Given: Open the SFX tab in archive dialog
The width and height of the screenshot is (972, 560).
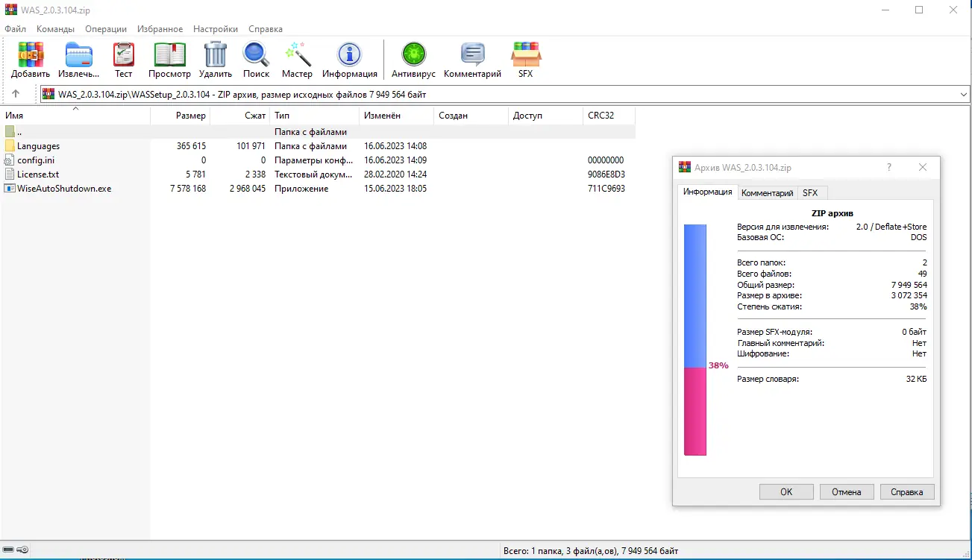Looking at the screenshot, I should [x=811, y=192].
